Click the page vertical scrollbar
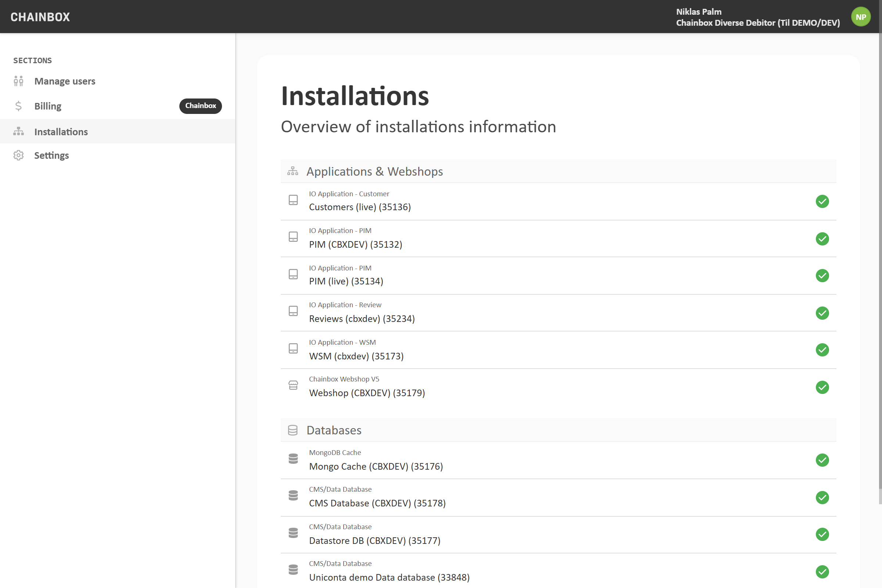 880,262
